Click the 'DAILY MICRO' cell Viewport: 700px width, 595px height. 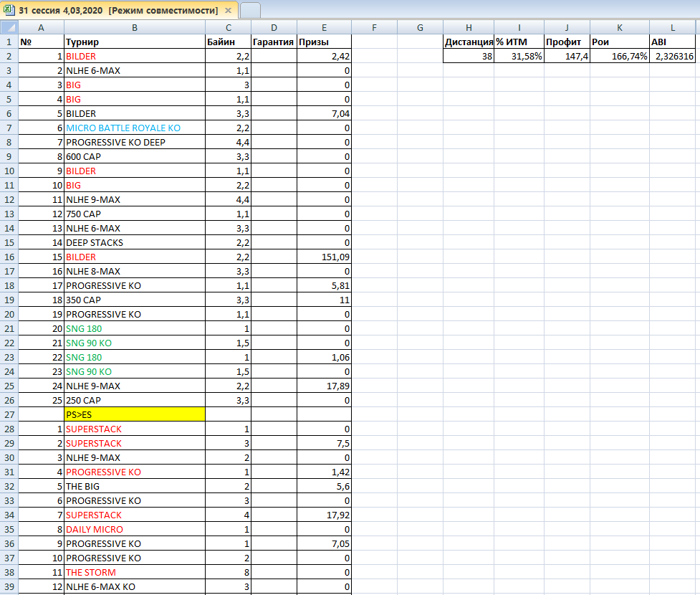coord(135,529)
